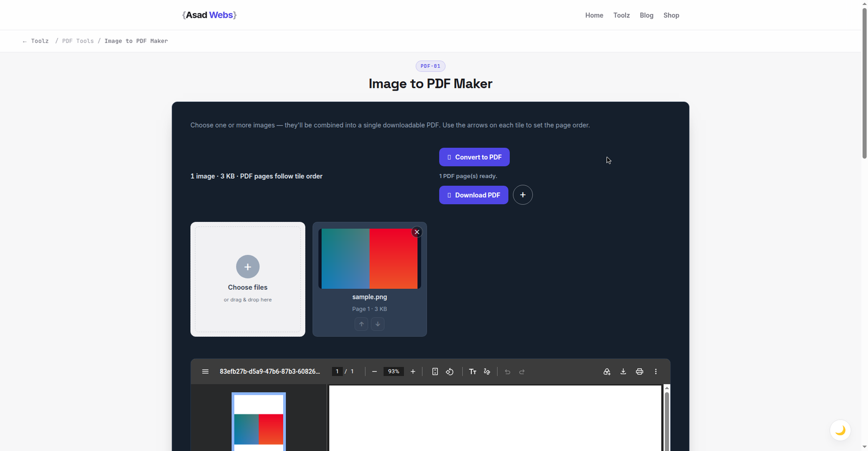
Task: Click the sample.png filename label
Action: pos(369,297)
